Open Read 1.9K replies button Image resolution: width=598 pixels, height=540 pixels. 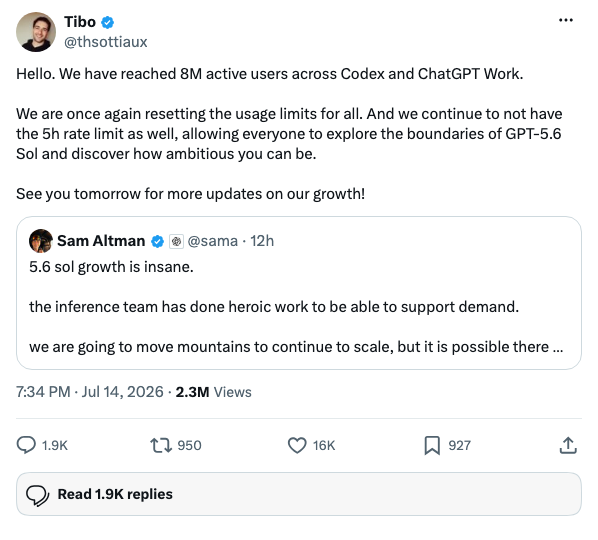click(x=299, y=494)
